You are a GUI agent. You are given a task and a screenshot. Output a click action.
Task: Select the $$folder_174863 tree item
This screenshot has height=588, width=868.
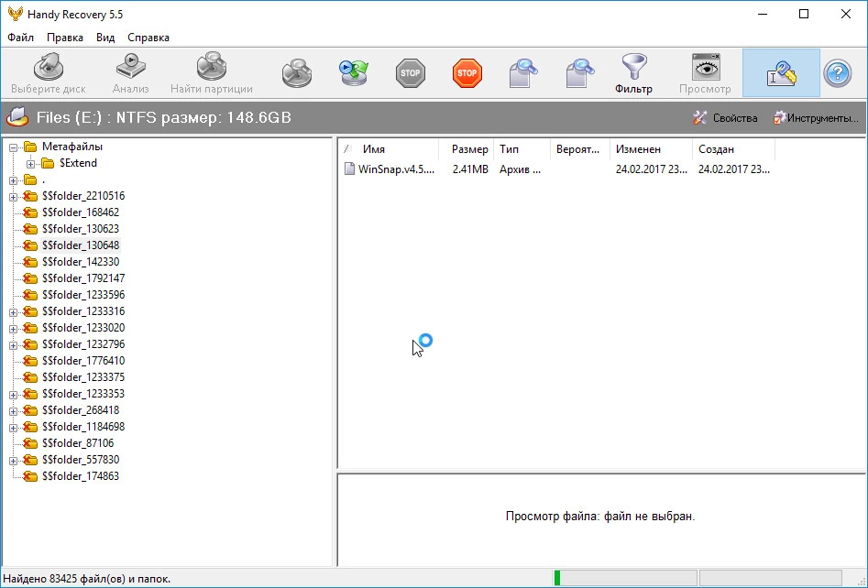[x=81, y=476]
